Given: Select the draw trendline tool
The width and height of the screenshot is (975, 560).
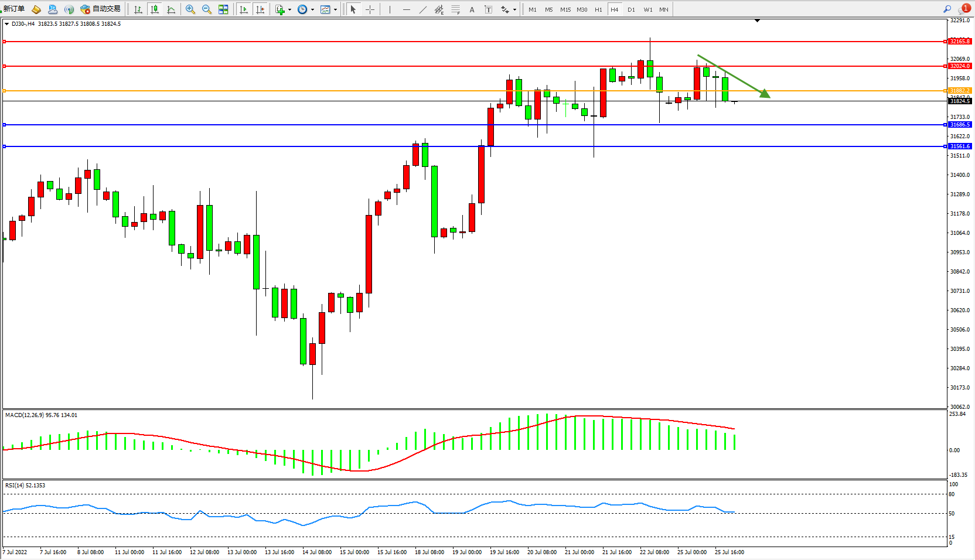Looking at the screenshot, I should [x=423, y=9].
